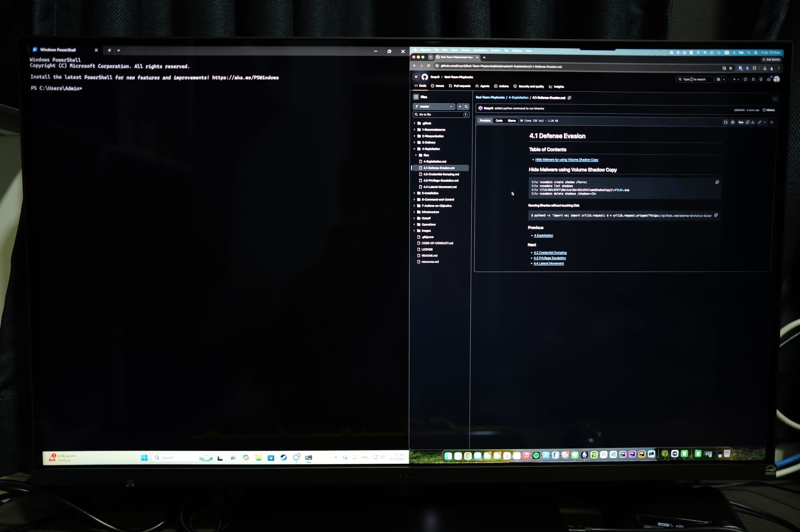The image size is (800, 532).
Task: Expand the 2-Weaponization folder
Action: [414, 136]
